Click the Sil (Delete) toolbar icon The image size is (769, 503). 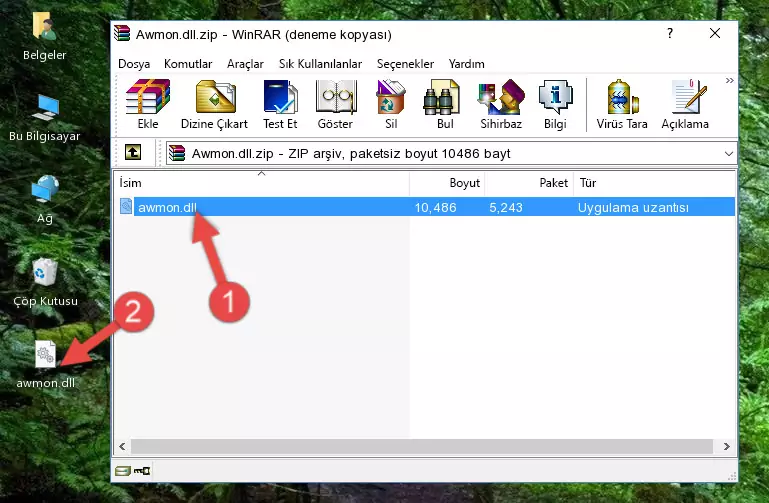pos(391,104)
